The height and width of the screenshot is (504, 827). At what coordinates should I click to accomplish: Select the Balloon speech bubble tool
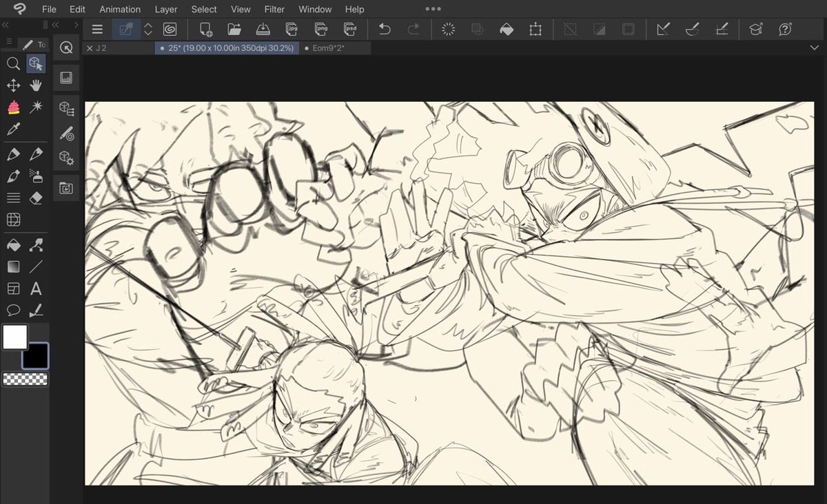(13, 311)
